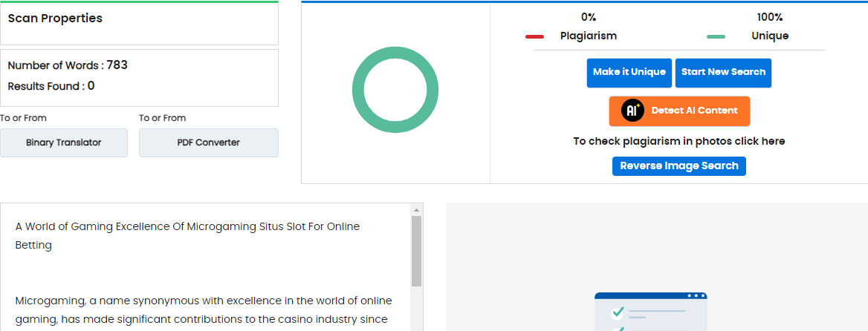Click the '0%' plagiarism value
Image resolution: width=868 pixels, height=331 pixels.
click(589, 18)
